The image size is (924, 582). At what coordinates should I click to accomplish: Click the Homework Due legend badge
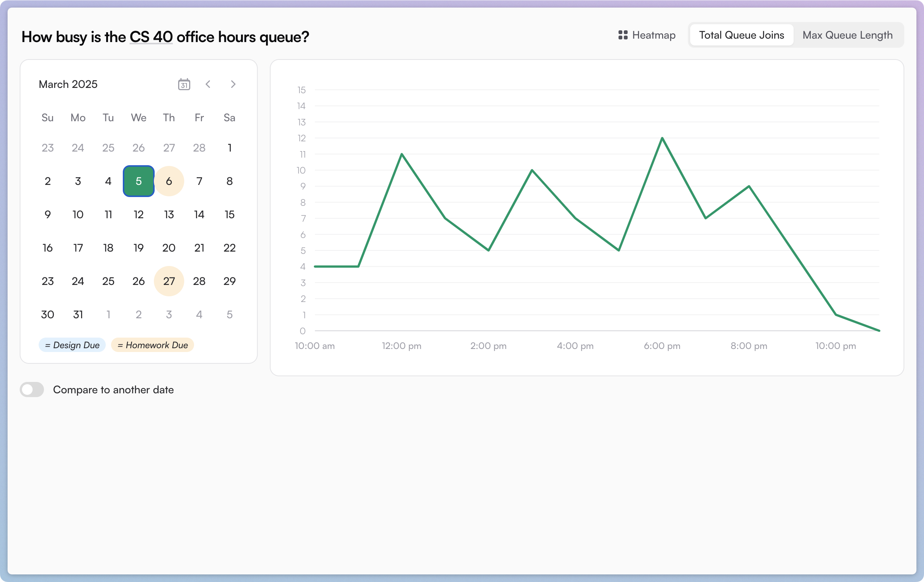(x=152, y=345)
